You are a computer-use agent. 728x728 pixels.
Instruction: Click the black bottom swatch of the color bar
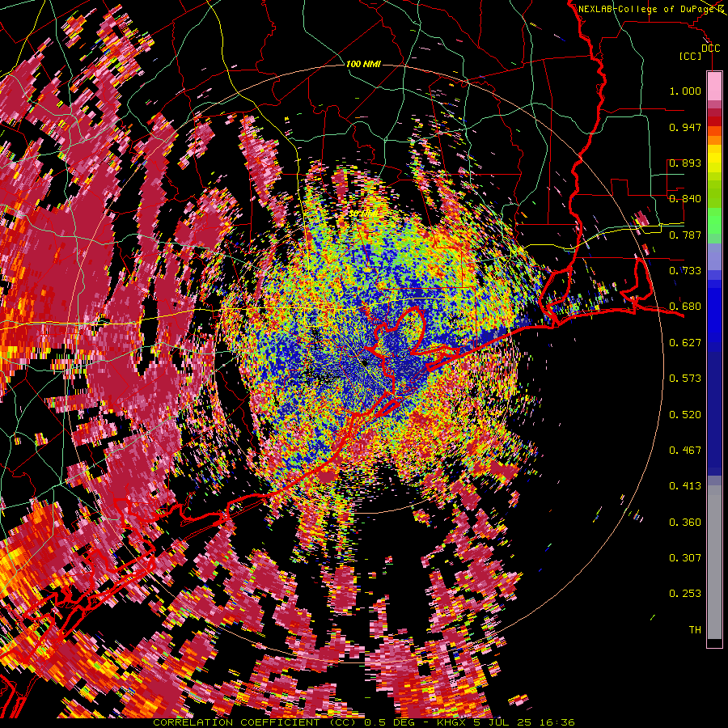tap(714, 643)
